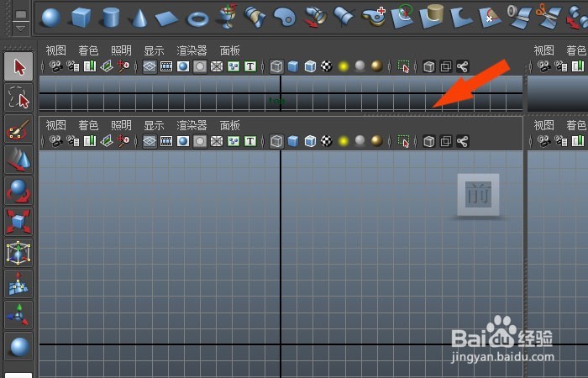
Task: Open 着色 menu in the front view panel
Action: 88,125
